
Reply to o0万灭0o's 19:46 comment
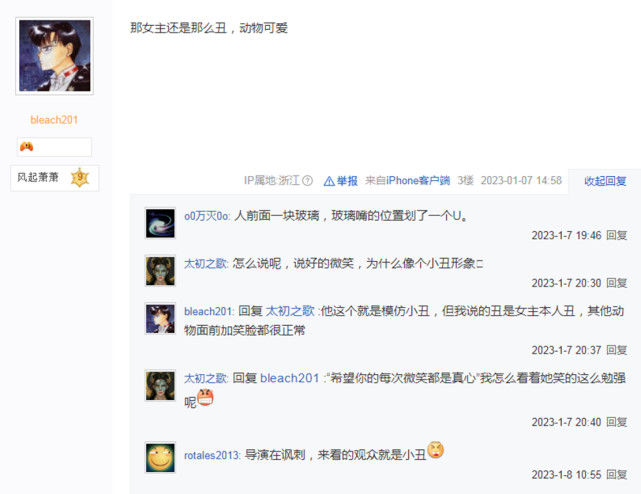[x=616, y=236]
